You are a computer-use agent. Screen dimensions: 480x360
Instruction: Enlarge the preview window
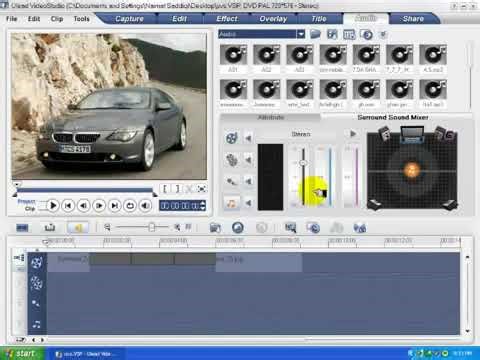point(201,189)
